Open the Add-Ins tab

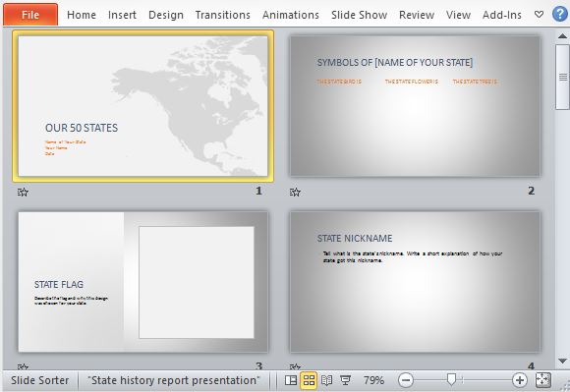(x=501, y=15)
